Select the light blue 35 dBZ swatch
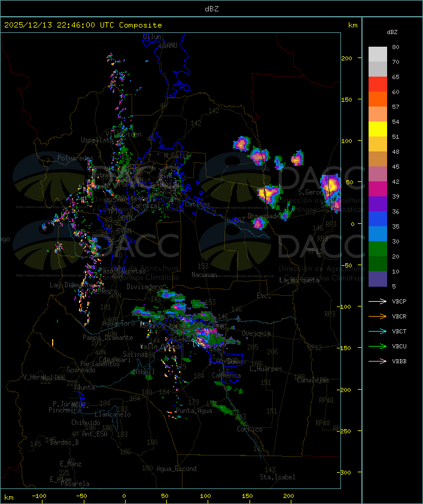 pos(378,233)
